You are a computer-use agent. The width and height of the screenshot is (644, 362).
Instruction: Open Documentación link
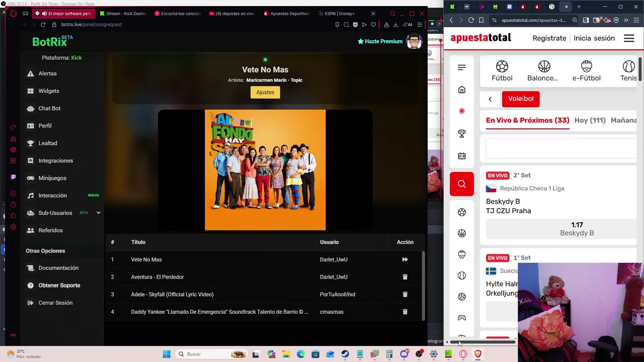coord(58,268)
